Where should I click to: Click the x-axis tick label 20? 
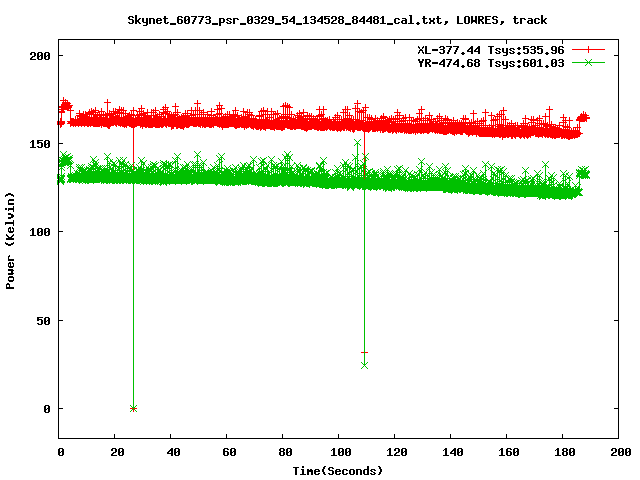[x=117, y=452]
